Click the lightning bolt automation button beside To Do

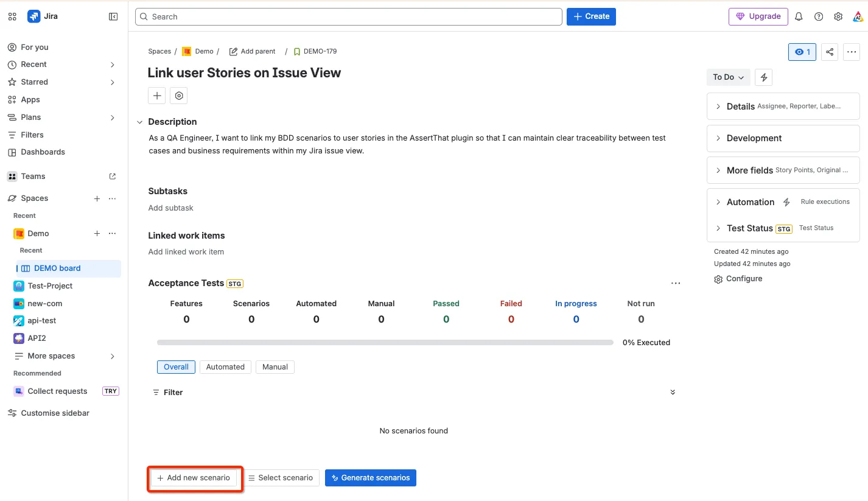[x=763, y=77]
